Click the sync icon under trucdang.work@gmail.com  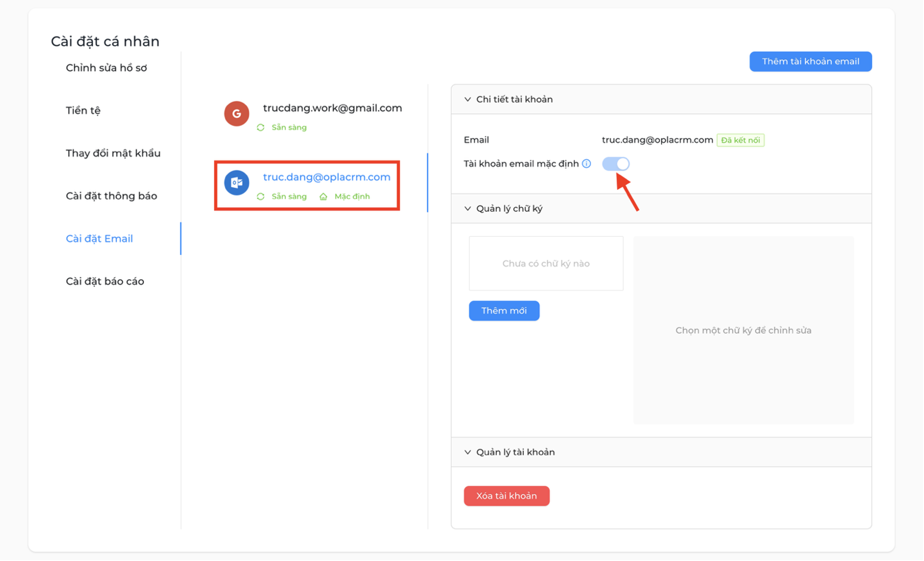pyautogui.click(x=261, y=128)
